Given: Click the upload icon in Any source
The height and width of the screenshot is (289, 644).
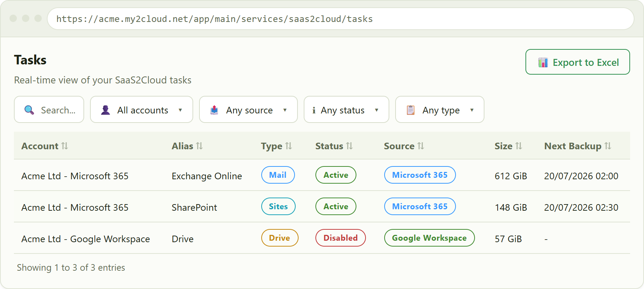Looking at the screenshot, I should [214, 110].
